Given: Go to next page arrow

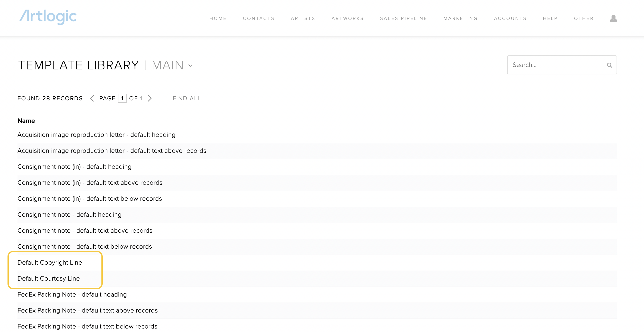Looking at the screenshot, I should click(150, 98).
